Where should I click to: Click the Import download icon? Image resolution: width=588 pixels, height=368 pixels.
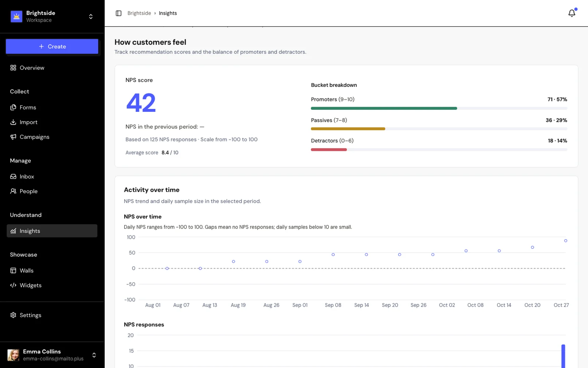(x=13, y=122)
